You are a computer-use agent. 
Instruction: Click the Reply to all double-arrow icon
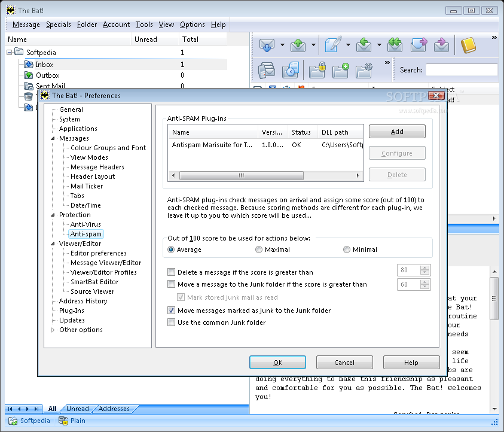(395, 45)
